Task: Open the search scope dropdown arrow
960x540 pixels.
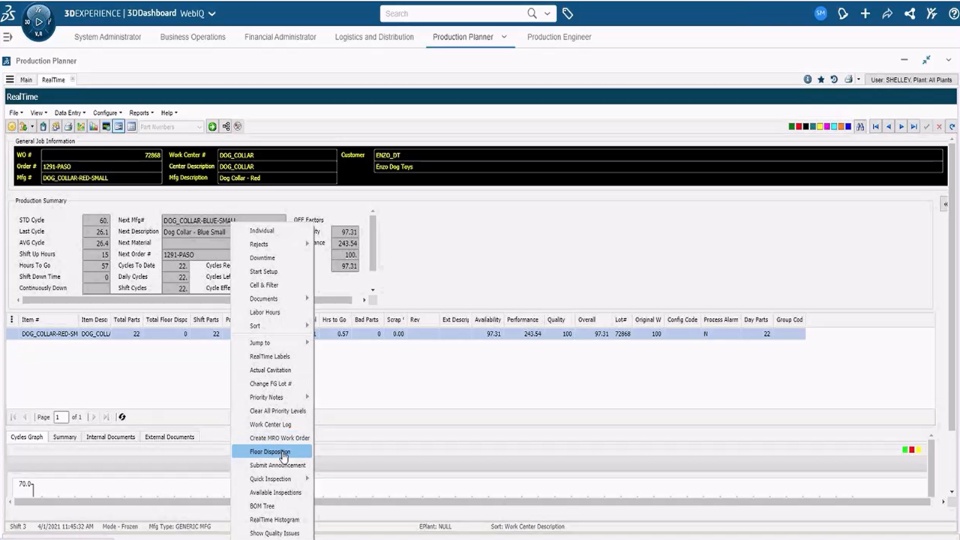Action: click(547, 13)
